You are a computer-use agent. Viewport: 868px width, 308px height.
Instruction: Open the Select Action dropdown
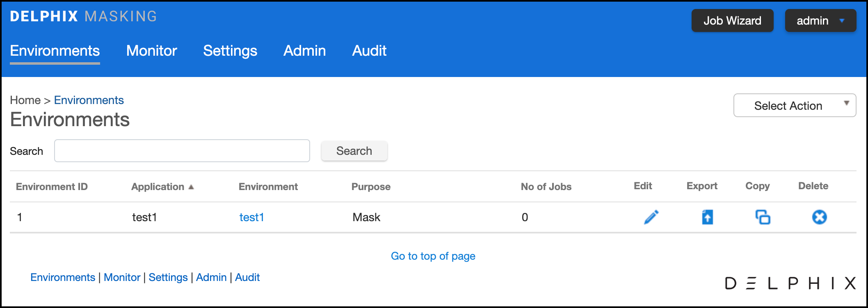coord(794,106)
